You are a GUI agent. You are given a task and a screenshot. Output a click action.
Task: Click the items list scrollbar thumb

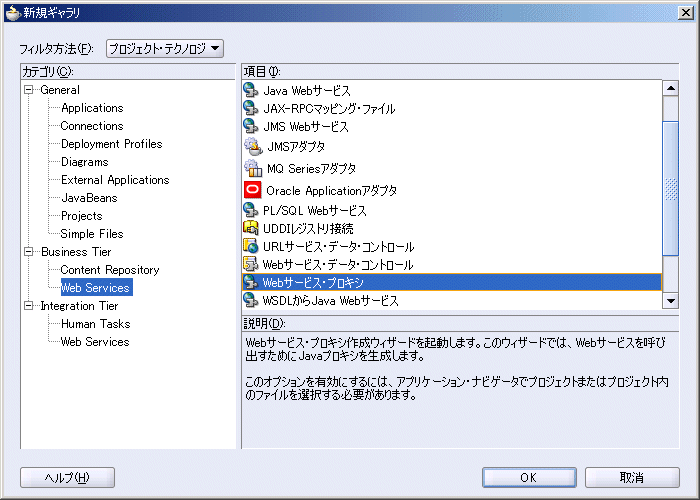[671, 188]
